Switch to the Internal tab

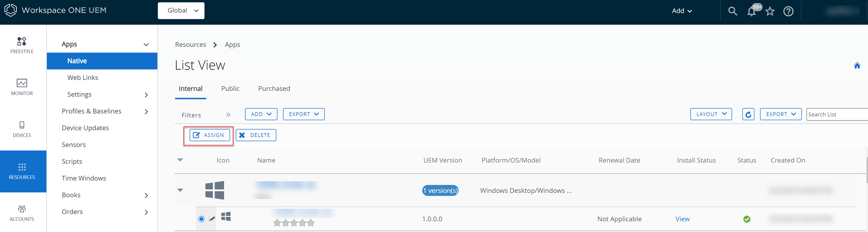coord(191,89)
